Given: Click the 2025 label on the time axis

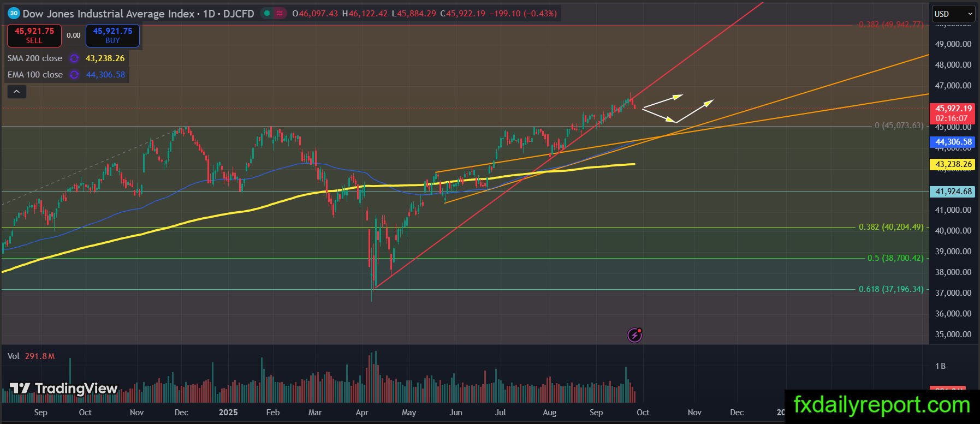Looking at the screenshot, I should (x=228, y=413).
